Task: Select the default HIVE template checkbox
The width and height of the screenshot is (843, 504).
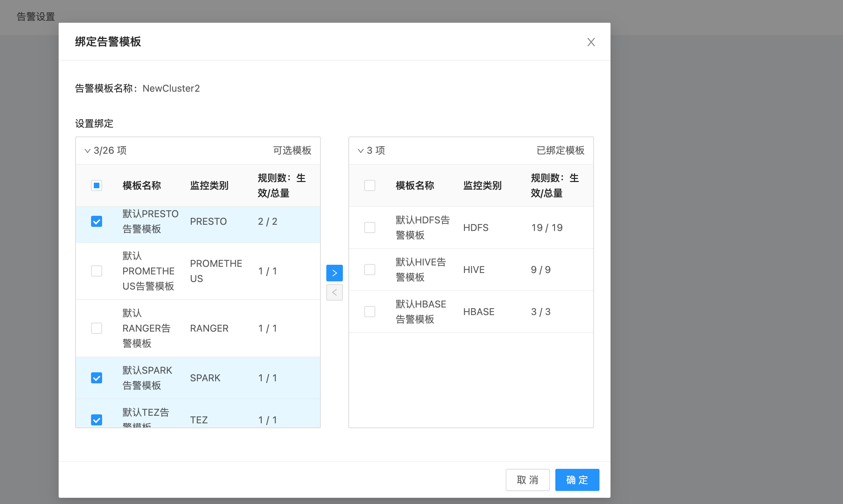Action: (x=370, y=270)
